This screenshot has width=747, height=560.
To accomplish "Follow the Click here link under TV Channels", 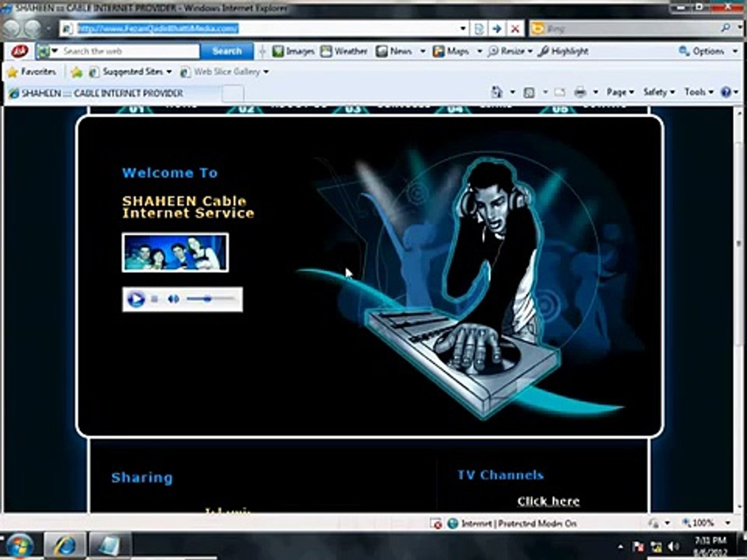I will click(x=548, y=501).
